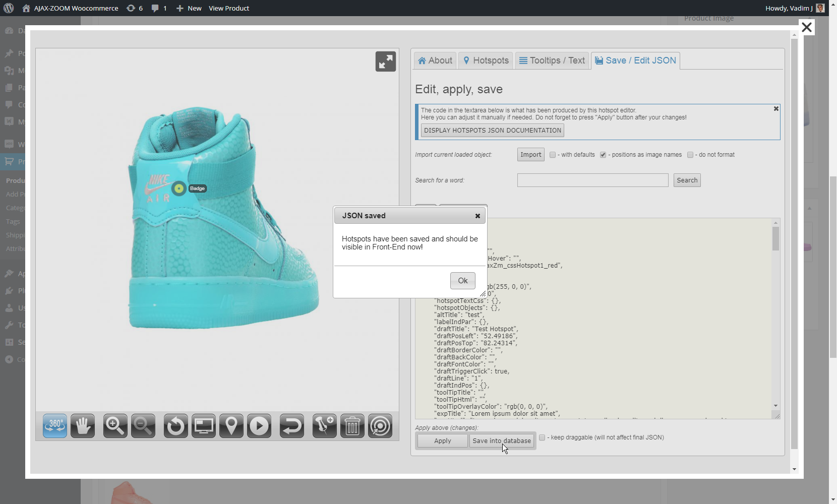Viewport: 837px width, 504px height.
Task: Click the zoom out magnifier icon
Action: click(143, 426)
